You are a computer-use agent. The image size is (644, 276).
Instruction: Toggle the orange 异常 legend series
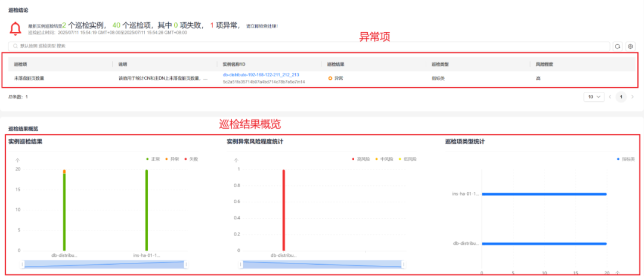tap(172, 159)
